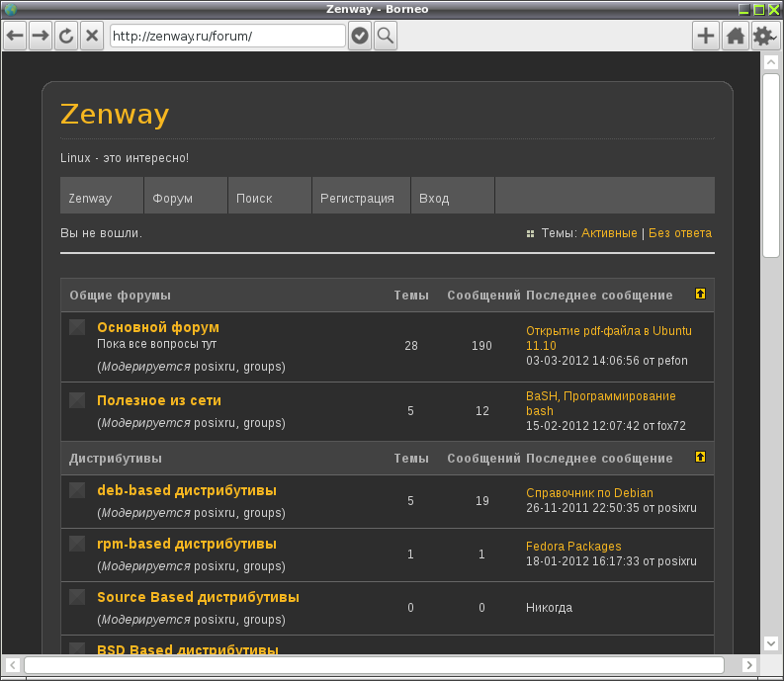Collapse the Общие форумы category arrow
The image size is (784, 681).
(700, 294)
